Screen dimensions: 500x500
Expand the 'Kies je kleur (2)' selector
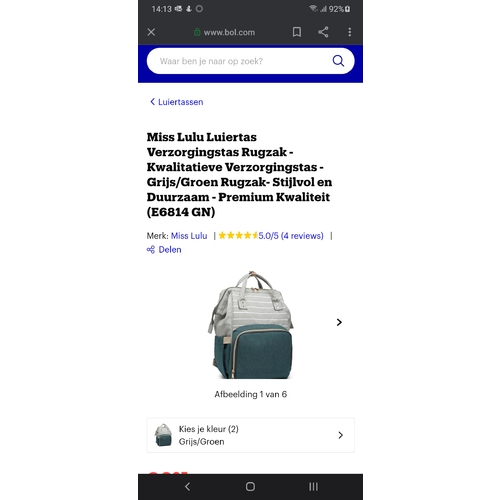click(x=250, y=435)
